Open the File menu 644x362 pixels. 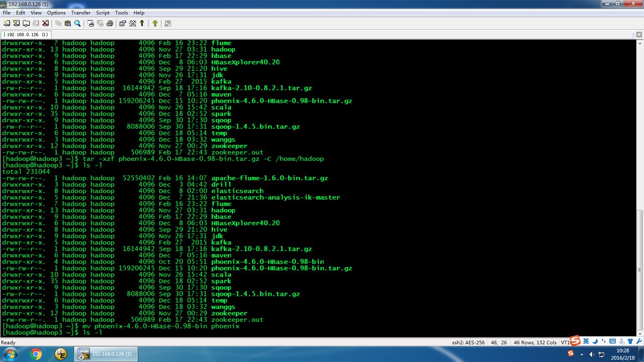tap(7, 13)
